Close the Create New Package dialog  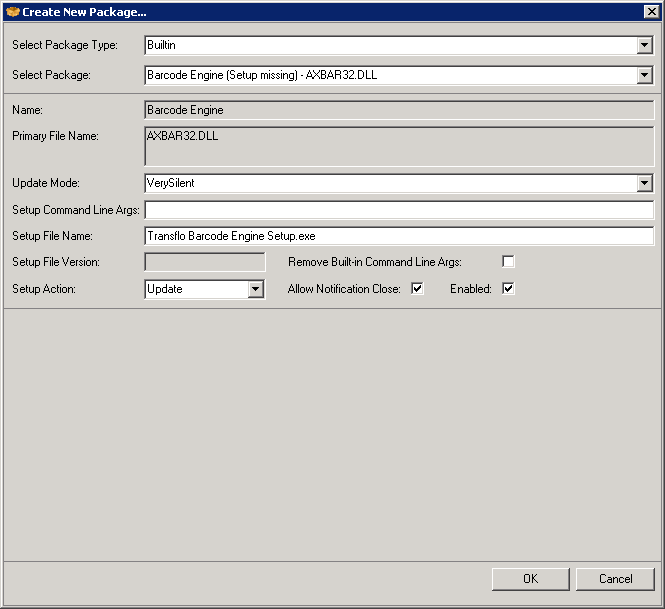coord(650,11)
